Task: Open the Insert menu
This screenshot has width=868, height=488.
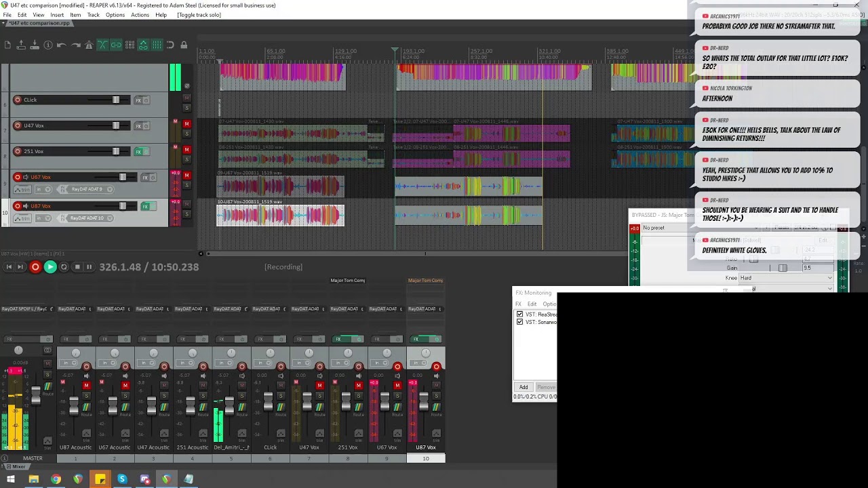Action: pyautogui.click(x=57, y=15)
